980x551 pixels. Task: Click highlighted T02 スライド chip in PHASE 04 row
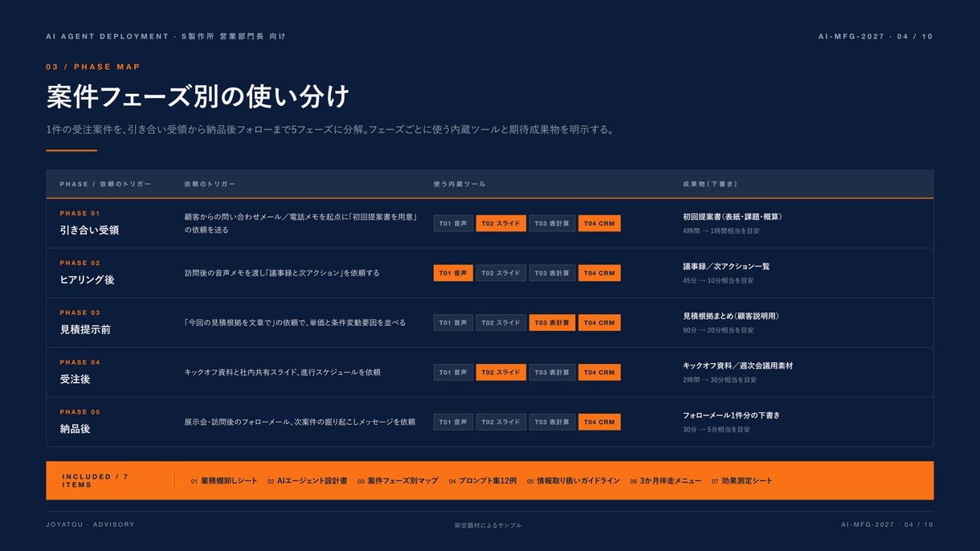point(501,373)
